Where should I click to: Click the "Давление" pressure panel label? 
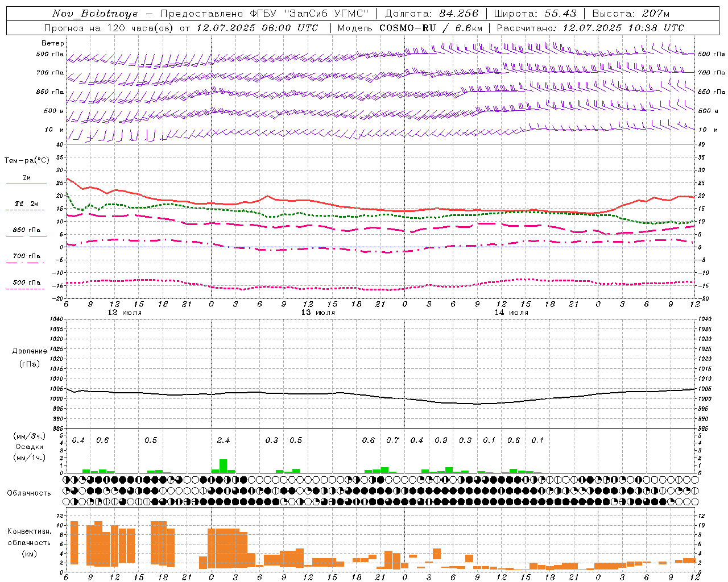pyautogui.click(x=30, y=351)
